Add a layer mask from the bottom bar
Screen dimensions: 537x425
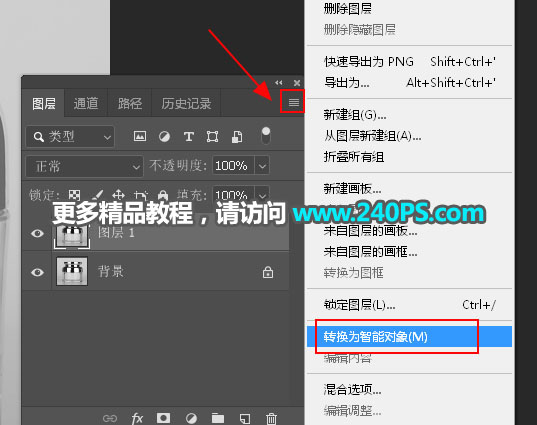coord(163,418)
